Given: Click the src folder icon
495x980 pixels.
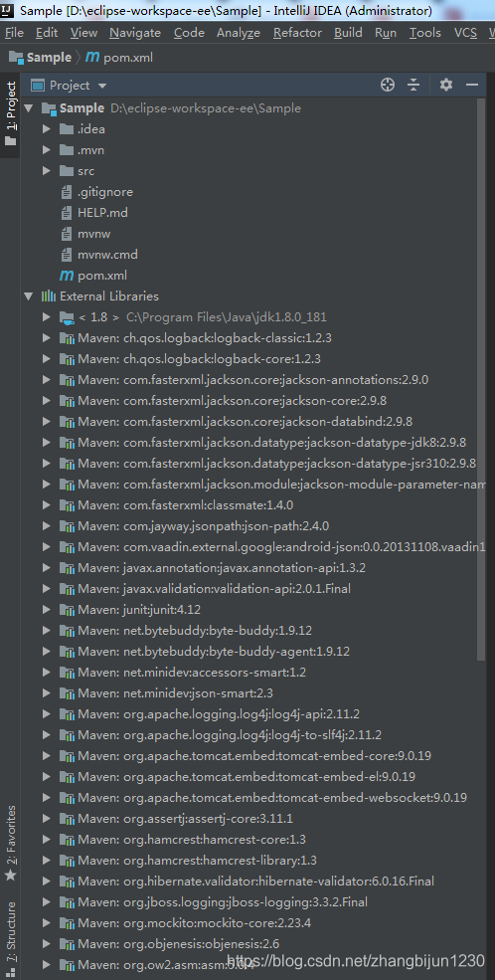Looking at the screenshot, I should (67, 171).
